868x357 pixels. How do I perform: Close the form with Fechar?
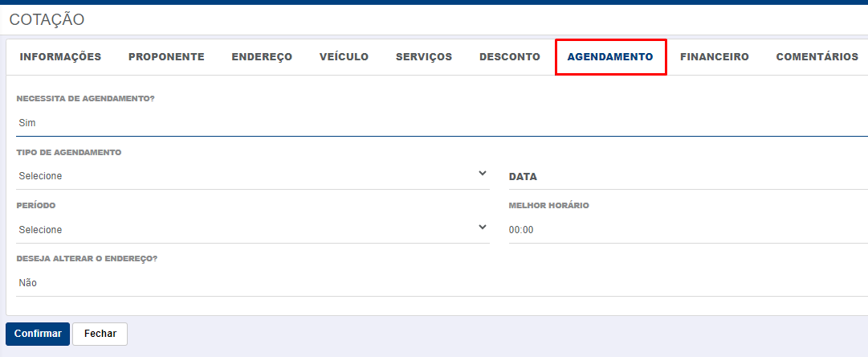[100, 334]
